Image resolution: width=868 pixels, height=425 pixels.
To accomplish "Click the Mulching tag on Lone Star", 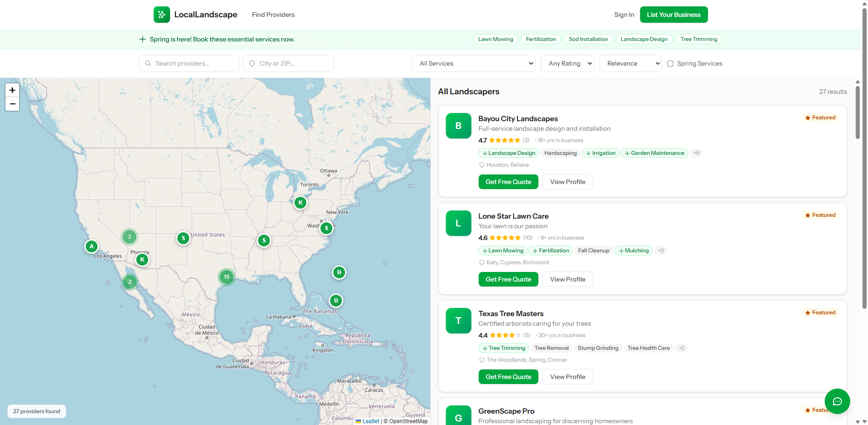I will [634, 251].
